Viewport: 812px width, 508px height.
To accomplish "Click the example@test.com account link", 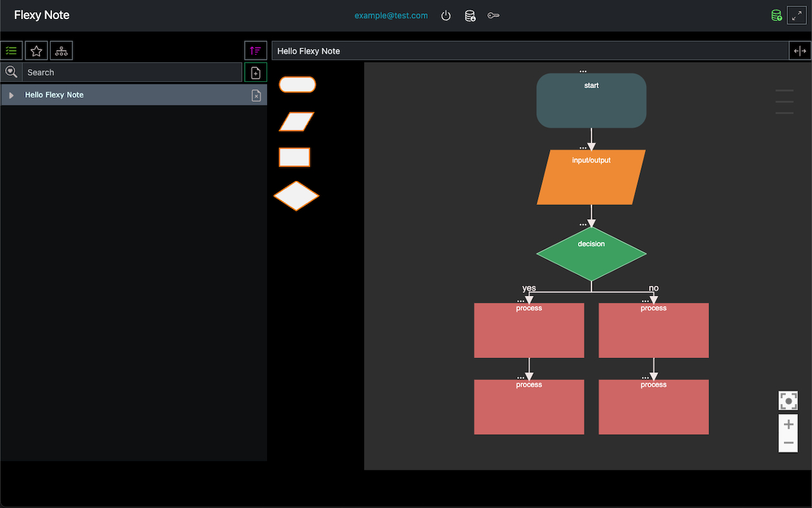I will (x=391, y=16).
